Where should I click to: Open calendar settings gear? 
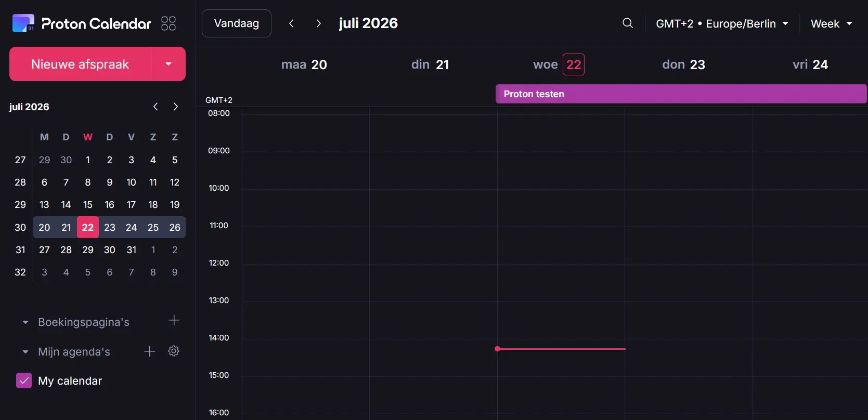click(174, 351)
